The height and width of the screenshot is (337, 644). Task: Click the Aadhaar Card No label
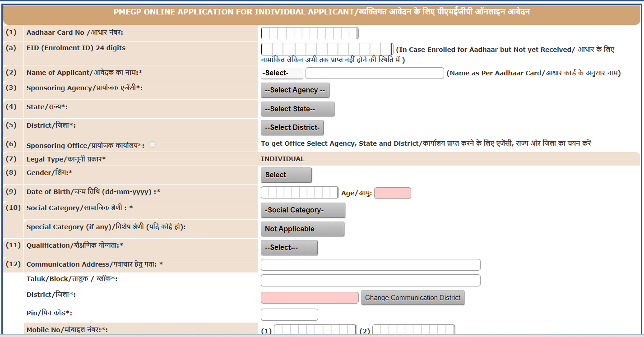coord(75,32)
